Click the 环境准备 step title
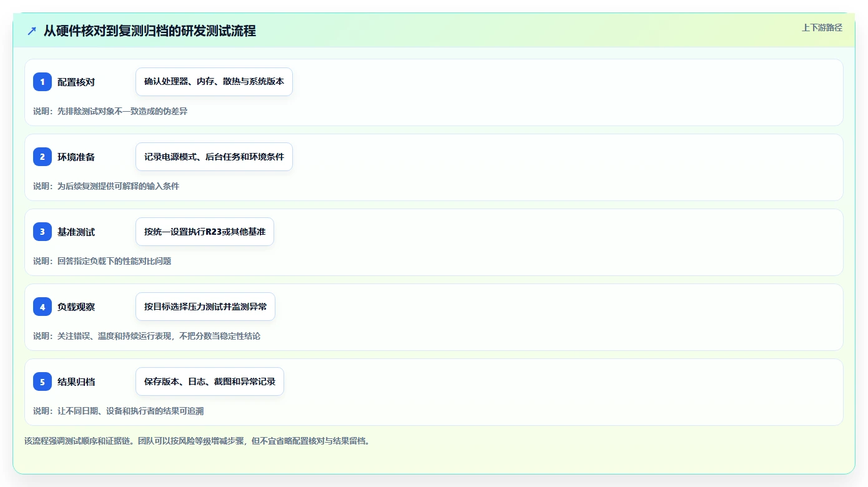 pyautogui.click(x=76, y=157)
